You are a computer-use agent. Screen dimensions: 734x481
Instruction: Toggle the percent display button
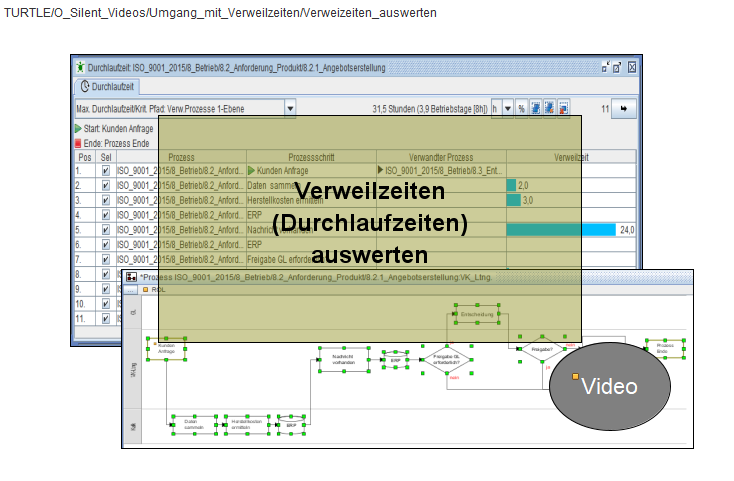point(521,109)
